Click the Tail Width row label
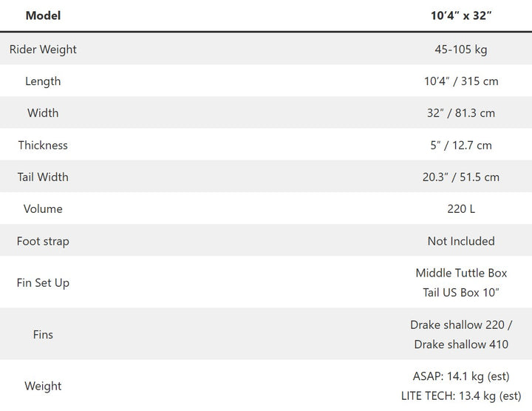 (43, 177)
